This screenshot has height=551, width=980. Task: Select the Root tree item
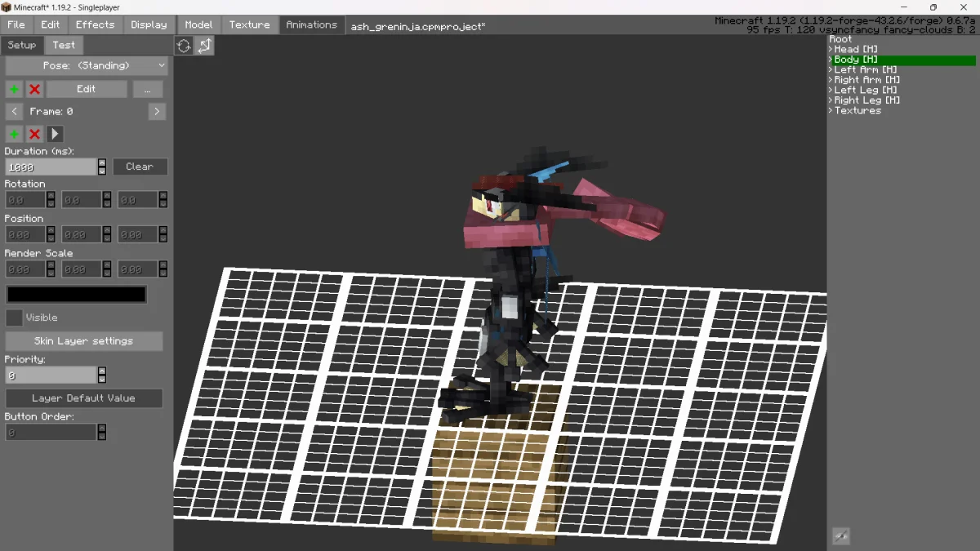(x=840, y=39)
